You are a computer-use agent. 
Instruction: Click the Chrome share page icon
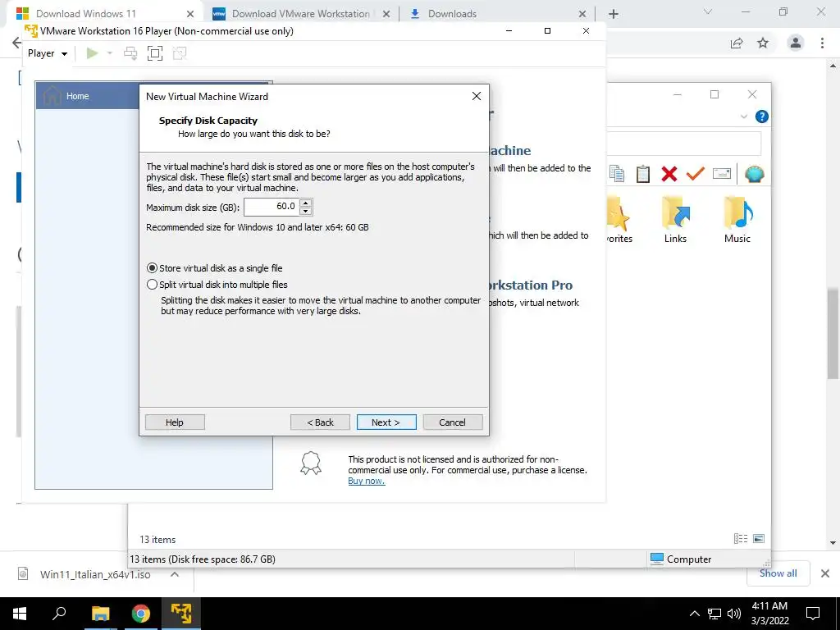coord(737,43)
